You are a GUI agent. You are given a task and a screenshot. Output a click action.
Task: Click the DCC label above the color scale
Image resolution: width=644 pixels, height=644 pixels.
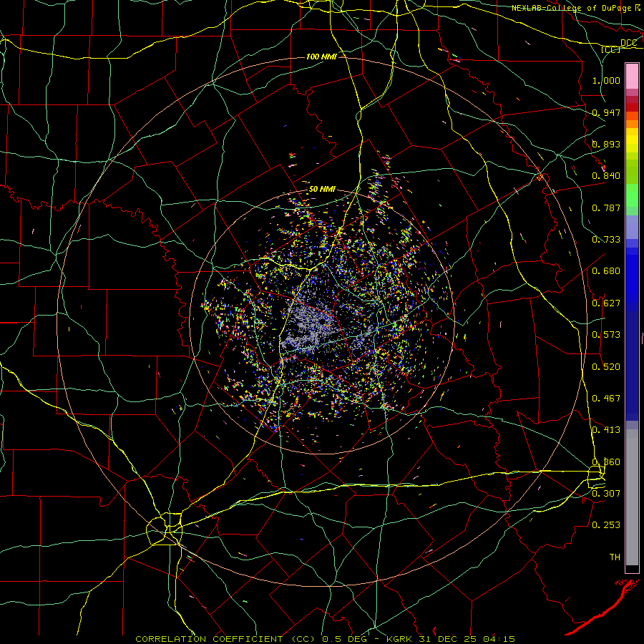(x=628, y=43)
